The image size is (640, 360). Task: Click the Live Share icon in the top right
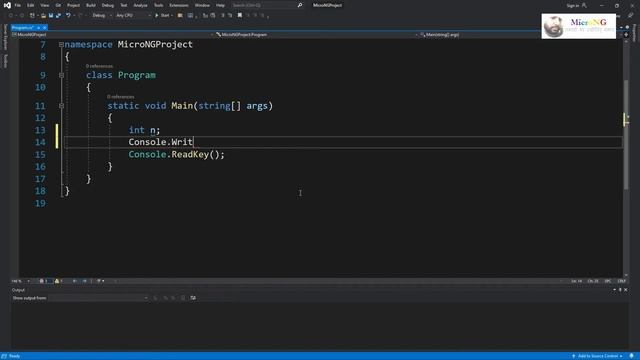point(631,16)
